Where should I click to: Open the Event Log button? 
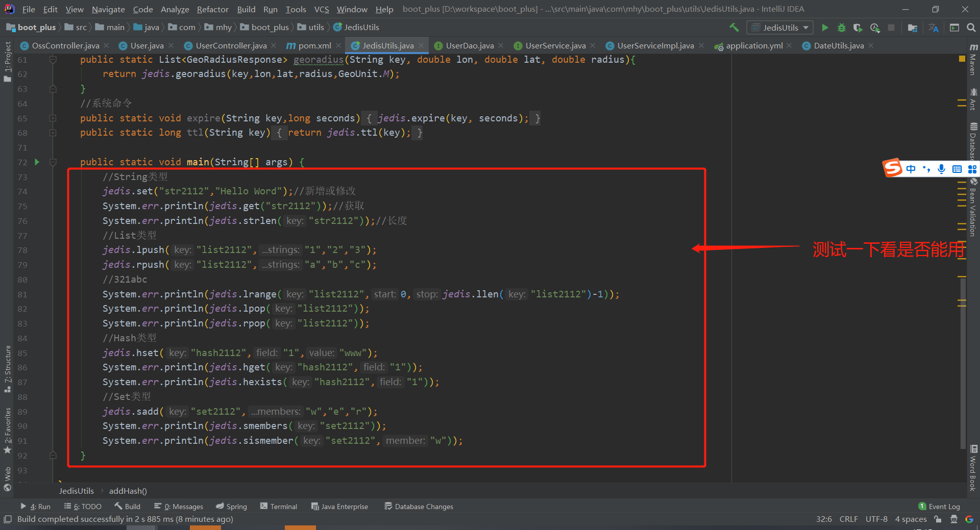(x=939, y=507)
